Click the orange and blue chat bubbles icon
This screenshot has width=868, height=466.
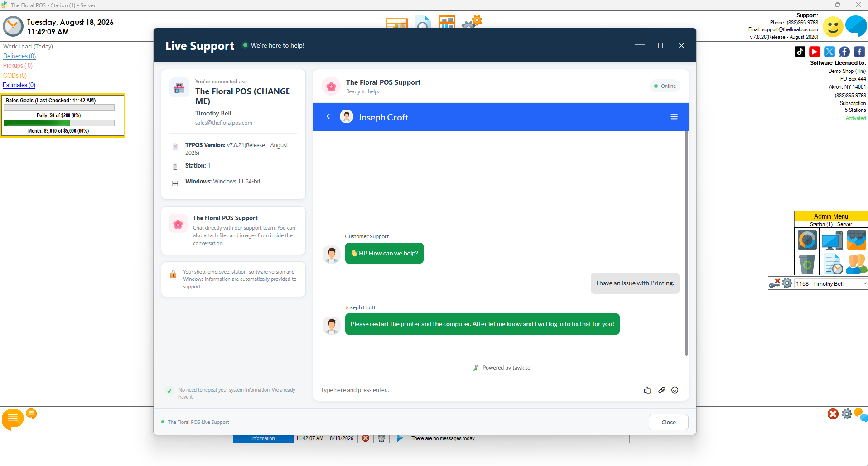pos(861,415)
